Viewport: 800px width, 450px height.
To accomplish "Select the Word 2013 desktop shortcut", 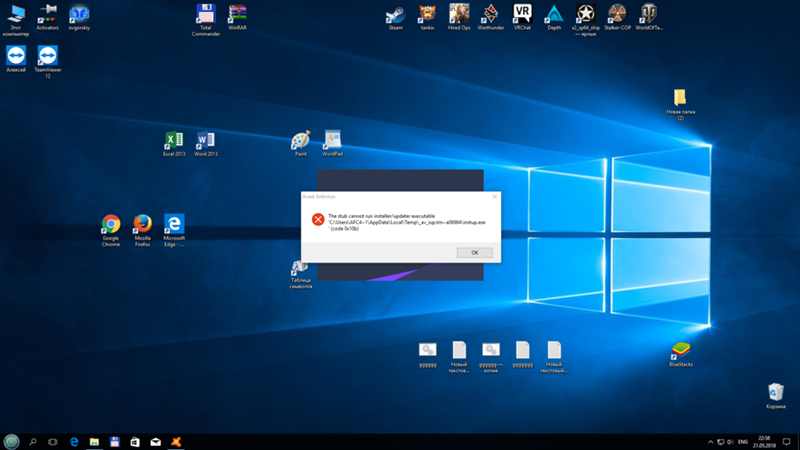I will tap(206, 143).
